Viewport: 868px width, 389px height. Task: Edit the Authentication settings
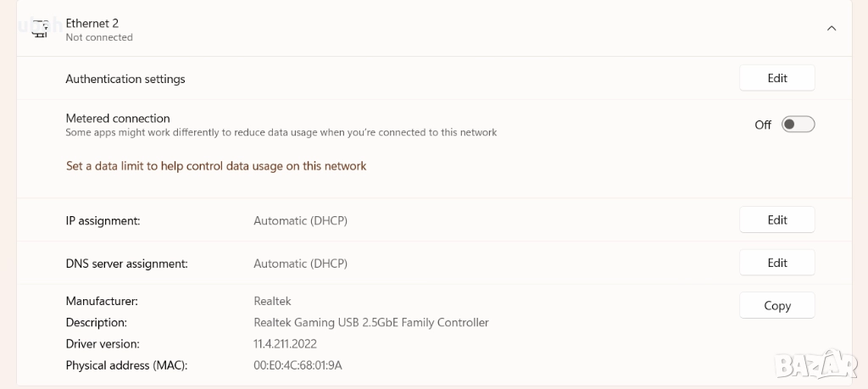pos(777,78)
